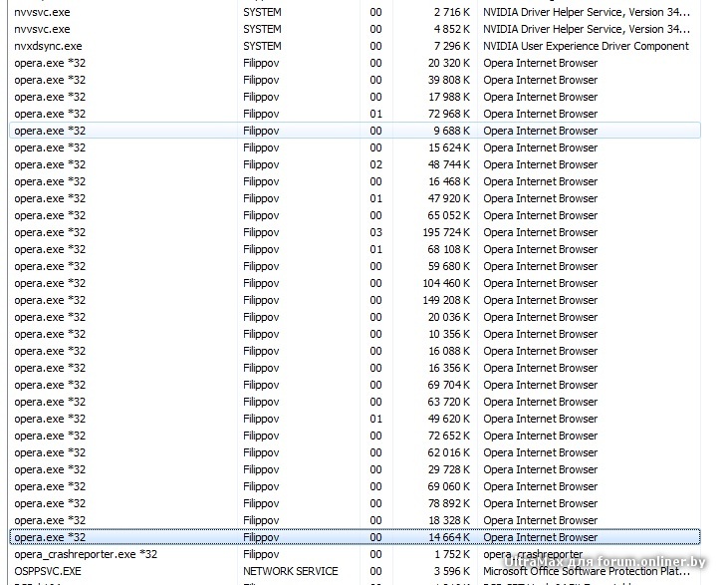
Task: Click opera.exe row with 49 620 K
Action: coord(355,420)
